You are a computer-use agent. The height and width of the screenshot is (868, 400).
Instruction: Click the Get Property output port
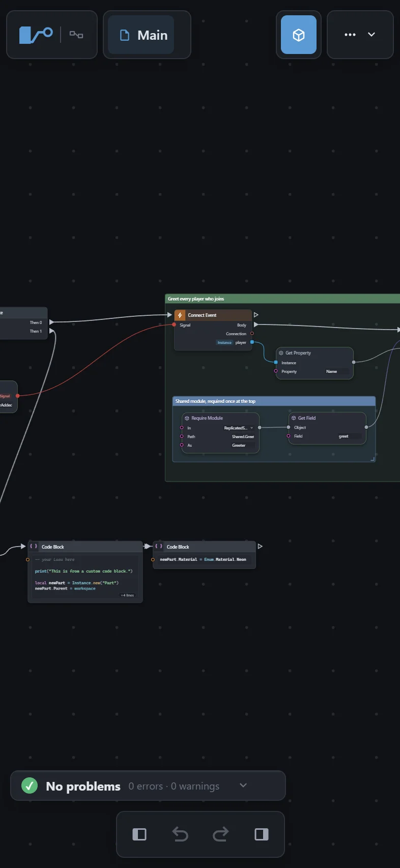click(354, 362)
